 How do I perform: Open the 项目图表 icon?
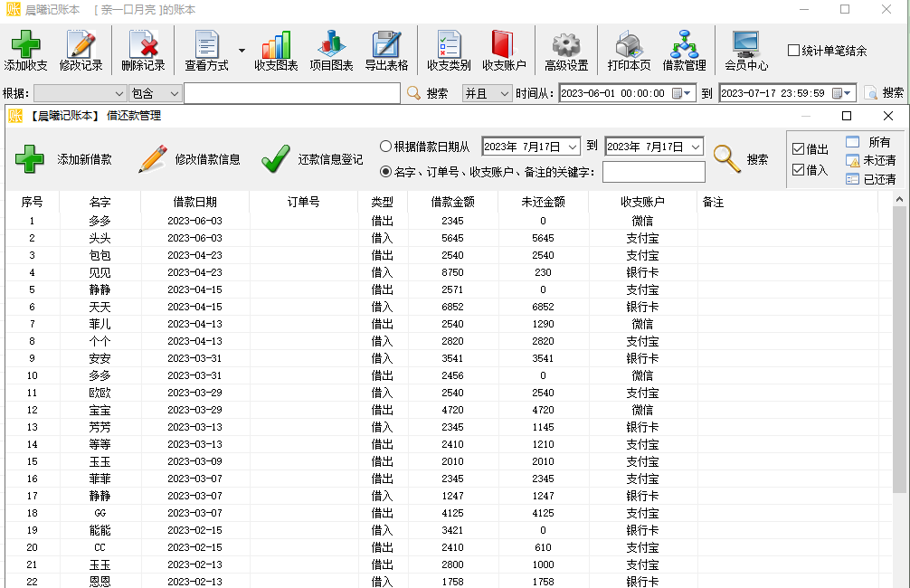[331, 44]
